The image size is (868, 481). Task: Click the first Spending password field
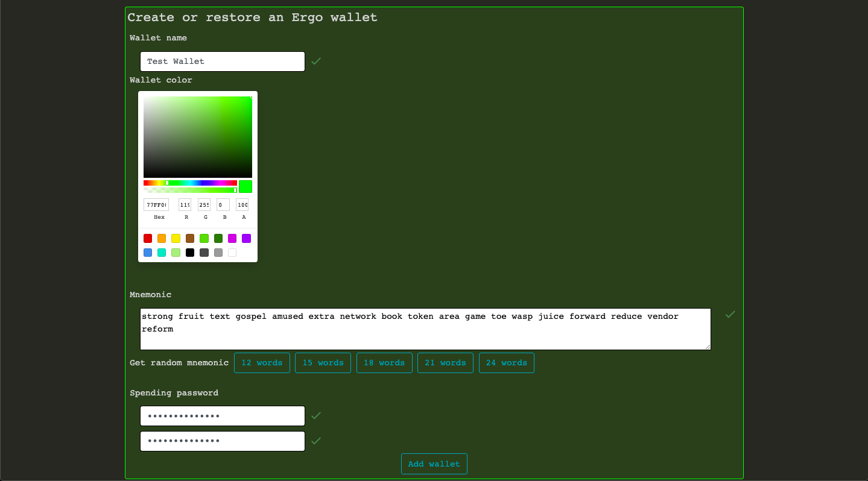tap(223, 416)
